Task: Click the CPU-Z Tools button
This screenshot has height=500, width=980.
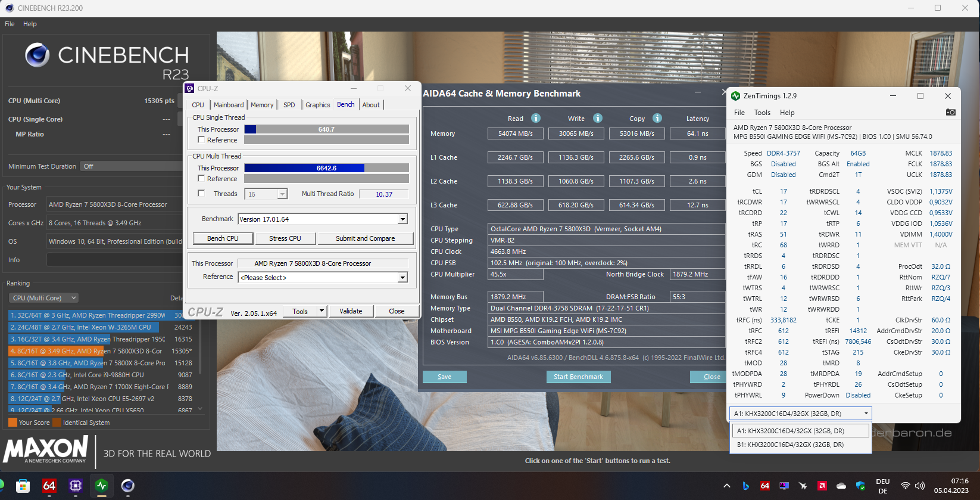Action: [x=300, y=311]
